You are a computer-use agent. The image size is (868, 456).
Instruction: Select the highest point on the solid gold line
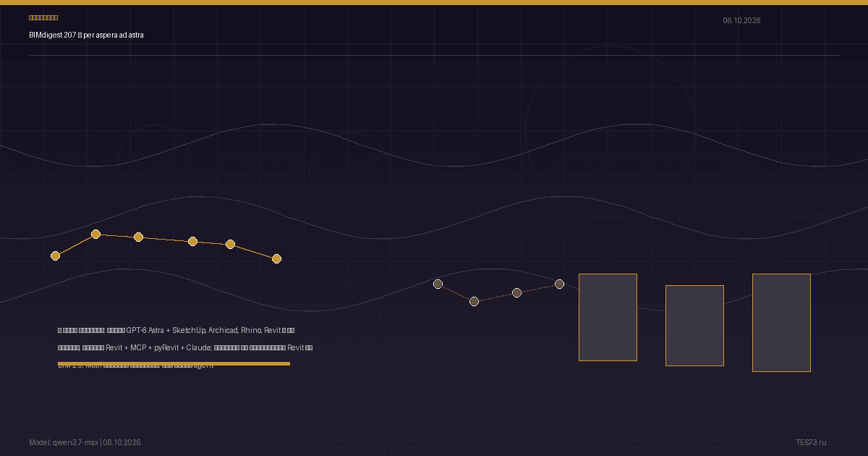point(95,234)
